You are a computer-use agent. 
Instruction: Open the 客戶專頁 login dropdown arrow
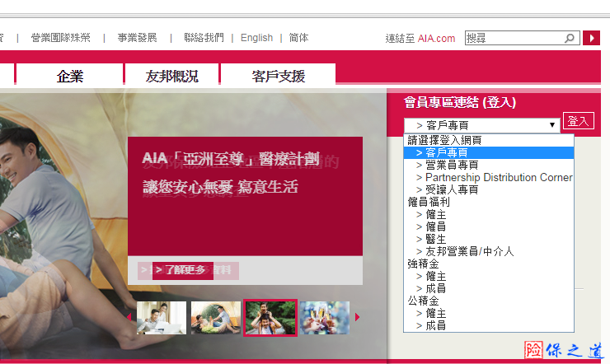coord(551,125)
